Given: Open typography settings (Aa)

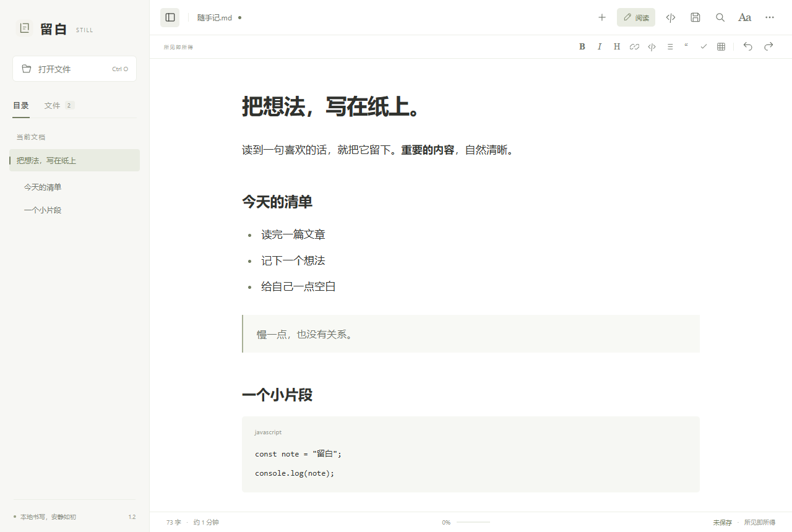Looking at the screenshot, I should [745, 17].
